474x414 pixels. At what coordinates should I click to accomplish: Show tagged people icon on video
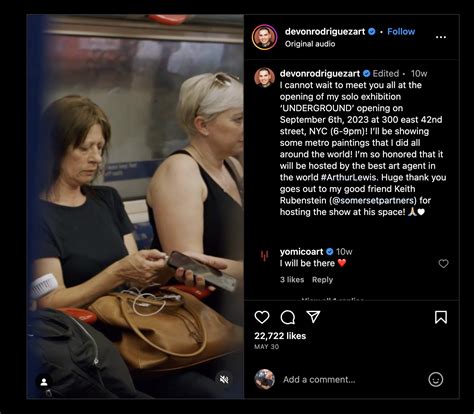click(44, 382)
